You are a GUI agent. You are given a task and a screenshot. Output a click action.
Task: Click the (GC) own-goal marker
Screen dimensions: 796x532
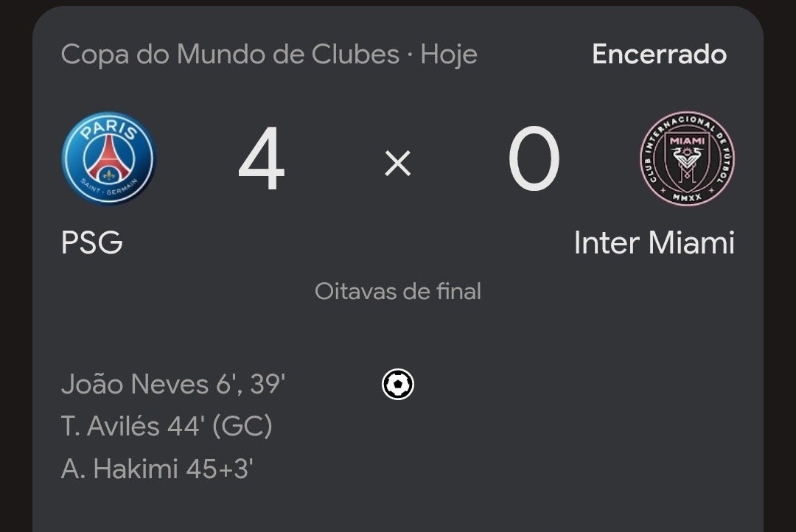point(242,426)
